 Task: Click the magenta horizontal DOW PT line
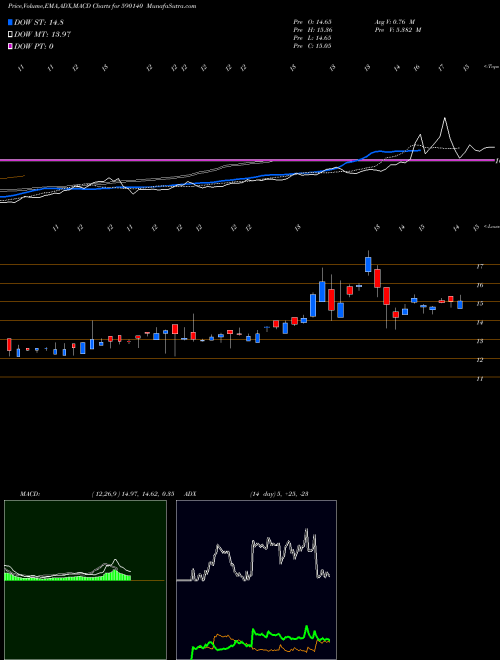[247, 160]
